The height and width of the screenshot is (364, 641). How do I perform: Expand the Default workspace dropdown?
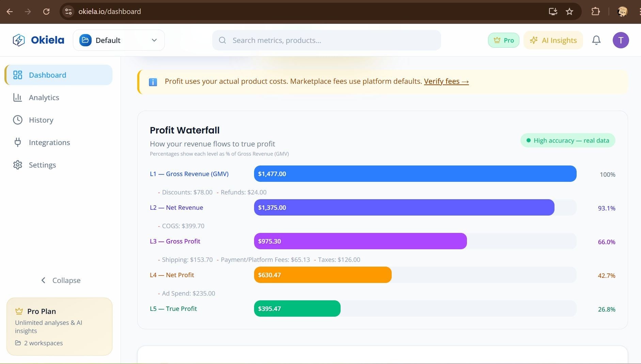point(119,40)
